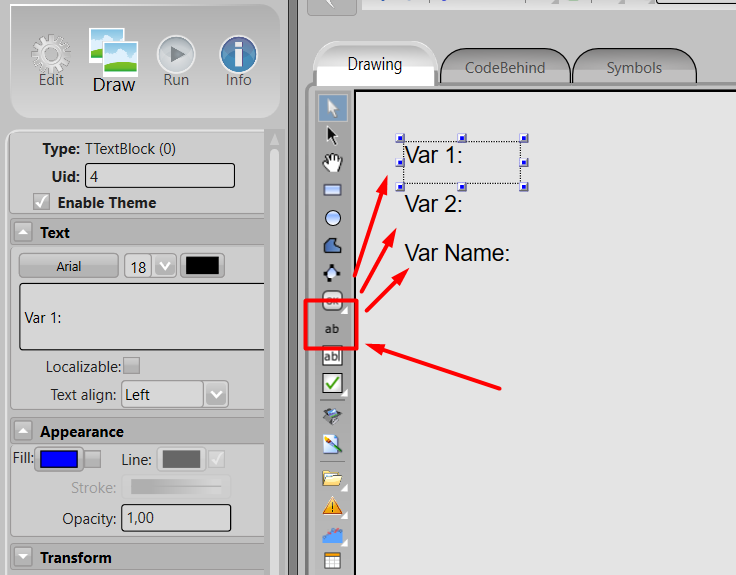Click the blue Fill color swatch

point(59,459)
